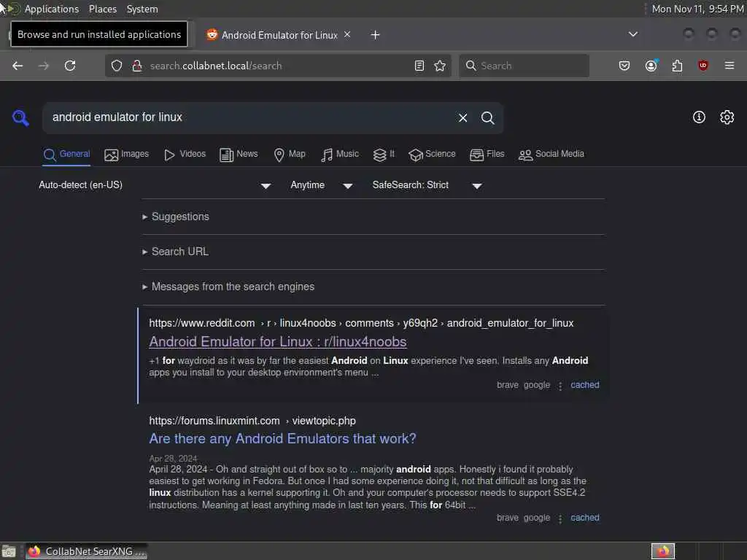Switch to Map search category
Screen dimensions: 747x560
(x=290, y=155)
